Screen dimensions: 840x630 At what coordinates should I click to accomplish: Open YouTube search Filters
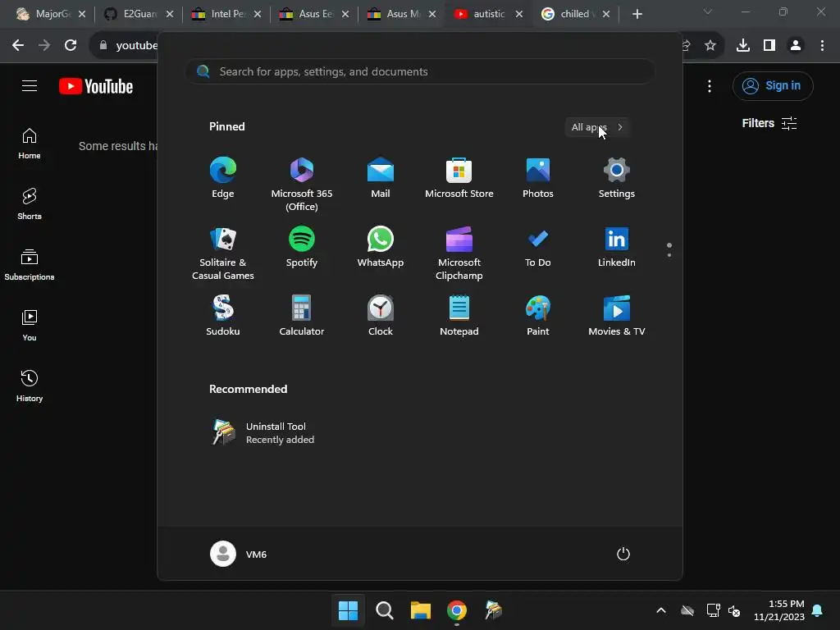click(769, 123)
